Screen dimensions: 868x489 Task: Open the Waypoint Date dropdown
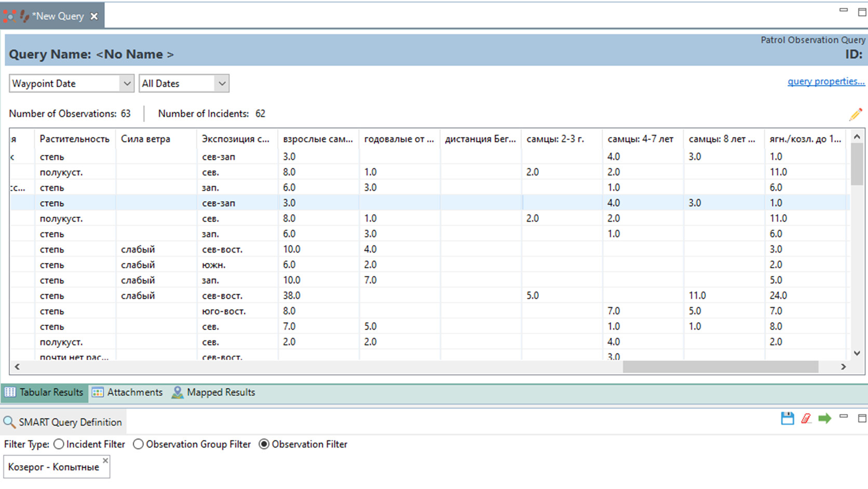126,84
